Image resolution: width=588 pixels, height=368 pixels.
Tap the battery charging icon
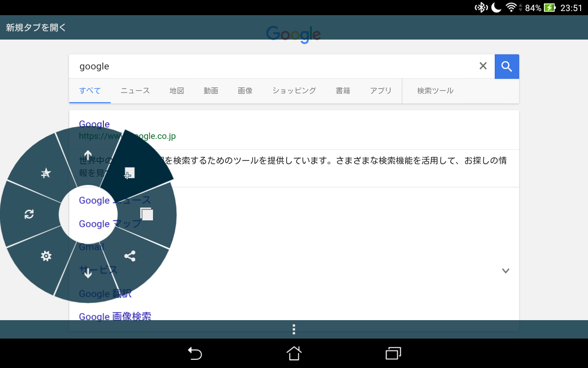click(x=550, y=7)
